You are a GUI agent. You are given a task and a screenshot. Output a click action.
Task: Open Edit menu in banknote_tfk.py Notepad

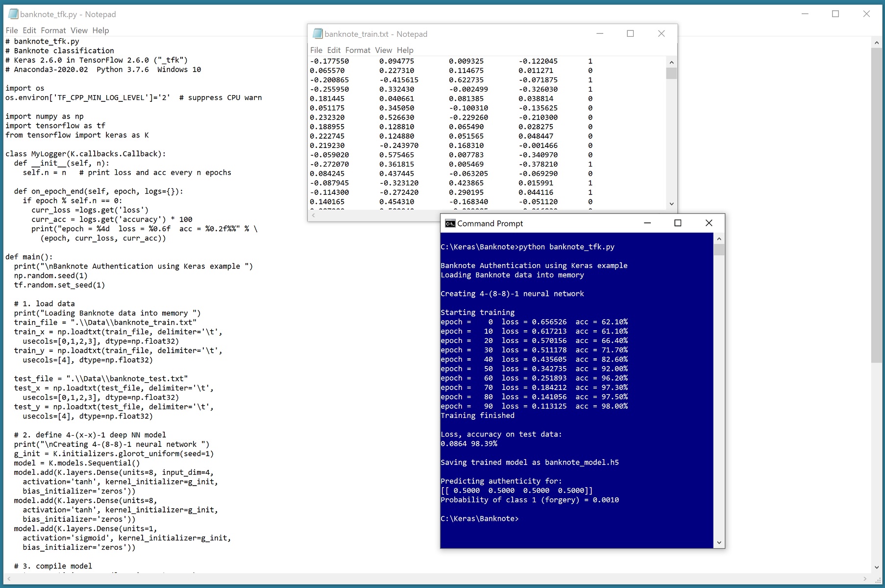click(x=29, y=30)
